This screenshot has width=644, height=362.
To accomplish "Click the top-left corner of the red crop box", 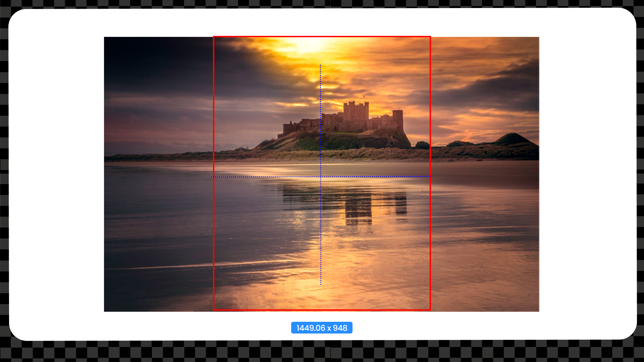I will 214,37.
